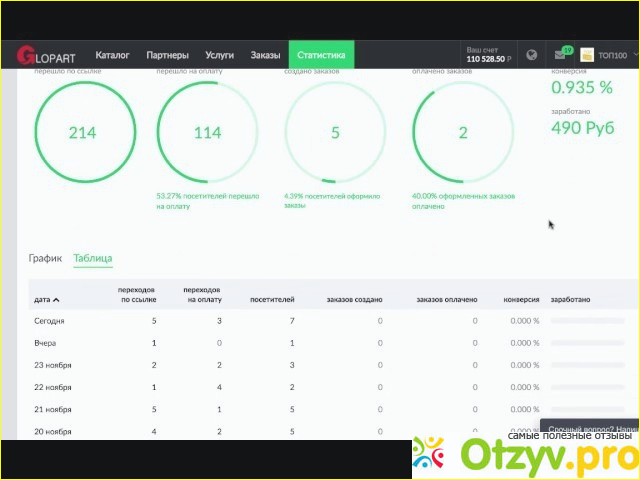Expand the ТОП100 user dropdown
640x480 pixels.
click(x=613, y=55)
